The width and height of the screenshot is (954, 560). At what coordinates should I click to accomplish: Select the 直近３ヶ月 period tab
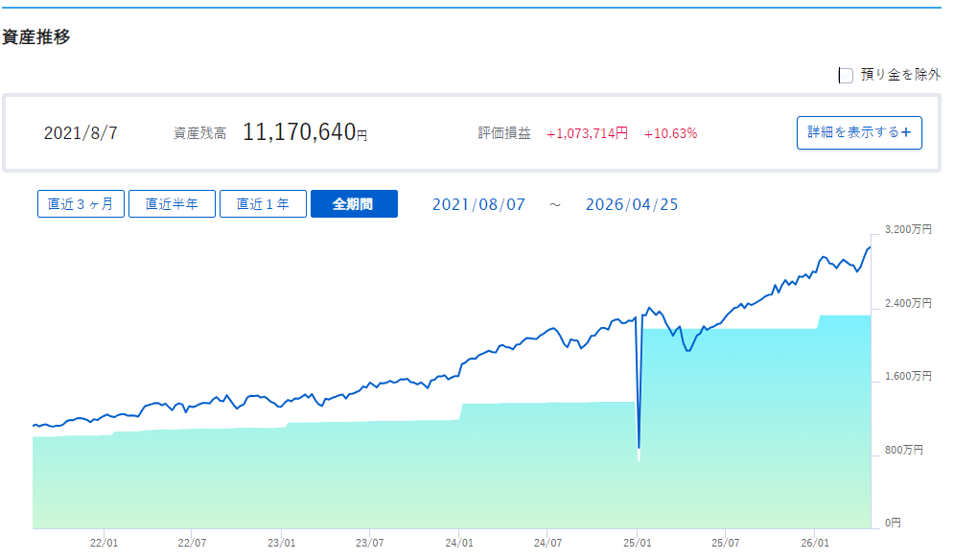click(81, 204)
